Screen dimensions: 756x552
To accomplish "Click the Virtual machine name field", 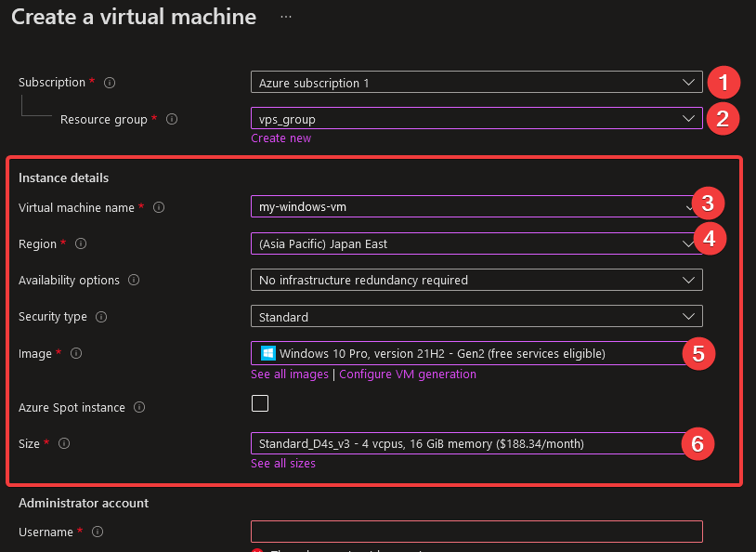I will pyautogui.click(x=476, y=206).
